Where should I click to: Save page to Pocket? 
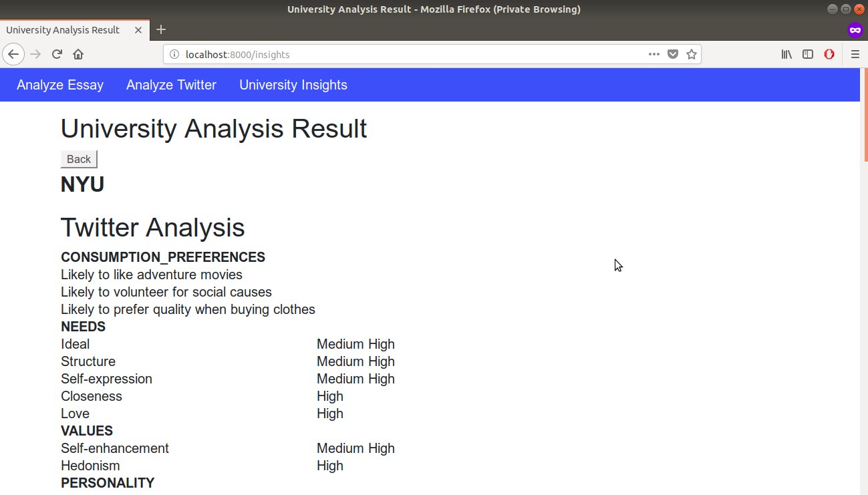(674, 54)
